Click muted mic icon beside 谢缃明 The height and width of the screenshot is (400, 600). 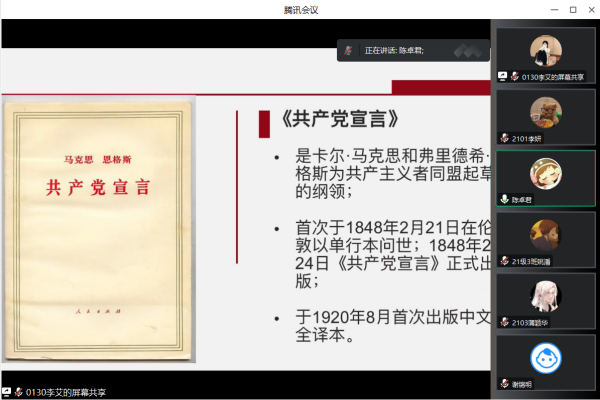coord(504,384)
